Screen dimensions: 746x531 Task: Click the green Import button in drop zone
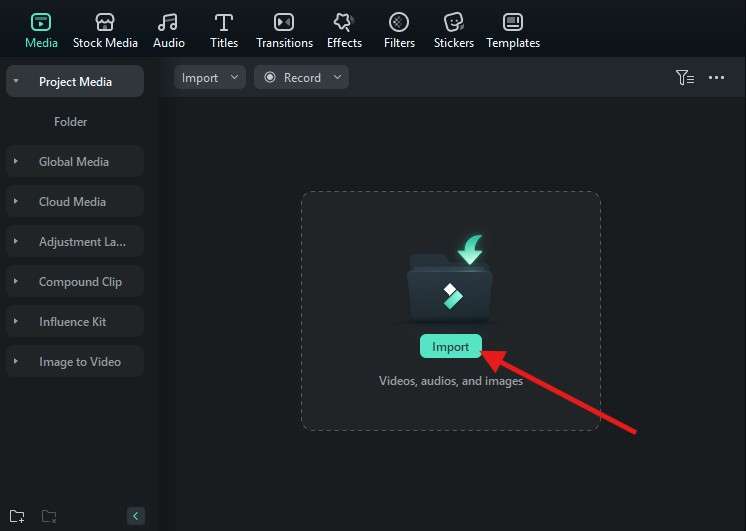[x=451, y=346]
